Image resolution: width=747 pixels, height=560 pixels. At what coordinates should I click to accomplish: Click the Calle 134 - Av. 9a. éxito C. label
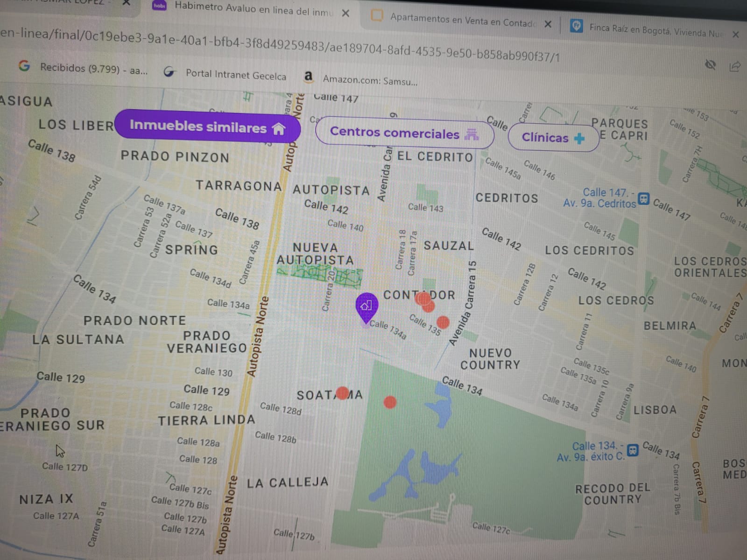point(591,451)
